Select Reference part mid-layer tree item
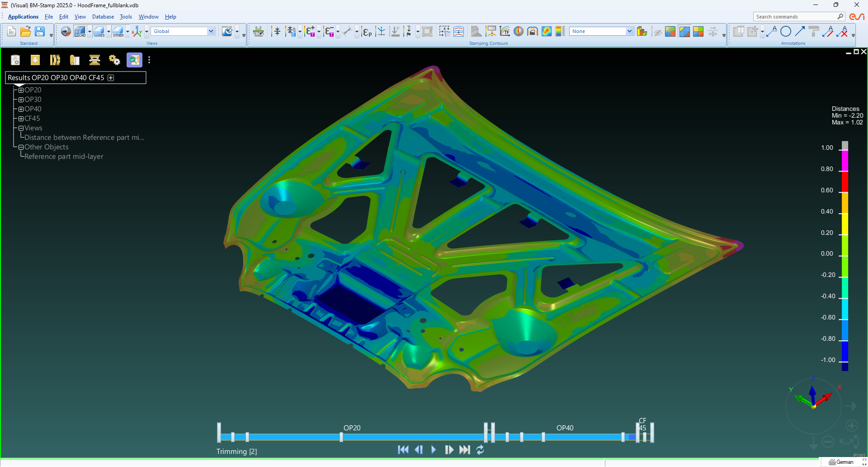Image resolution: width=868 pixels, height=467 pixels. point(64,157)
